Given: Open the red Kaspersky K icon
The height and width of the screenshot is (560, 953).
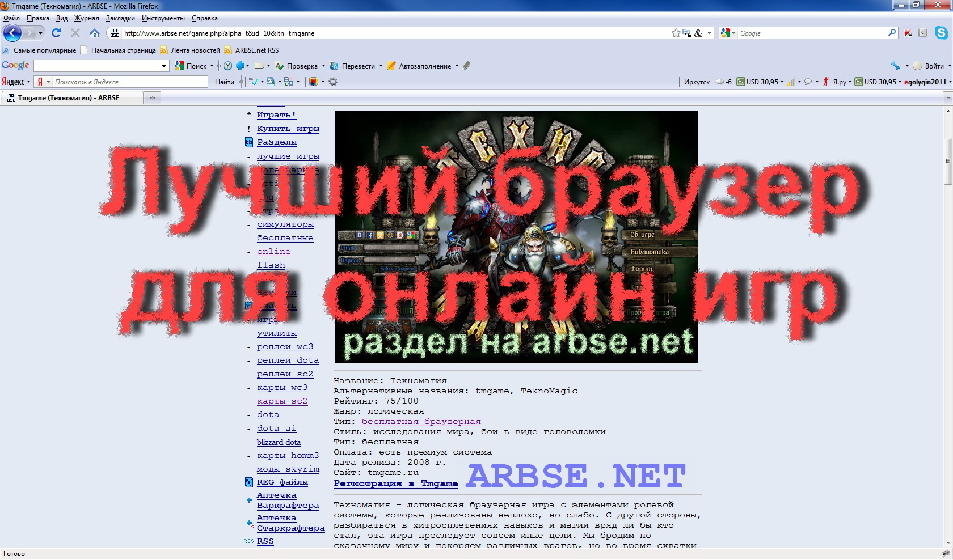Looking at the screenshot, I should coord(908,33).
